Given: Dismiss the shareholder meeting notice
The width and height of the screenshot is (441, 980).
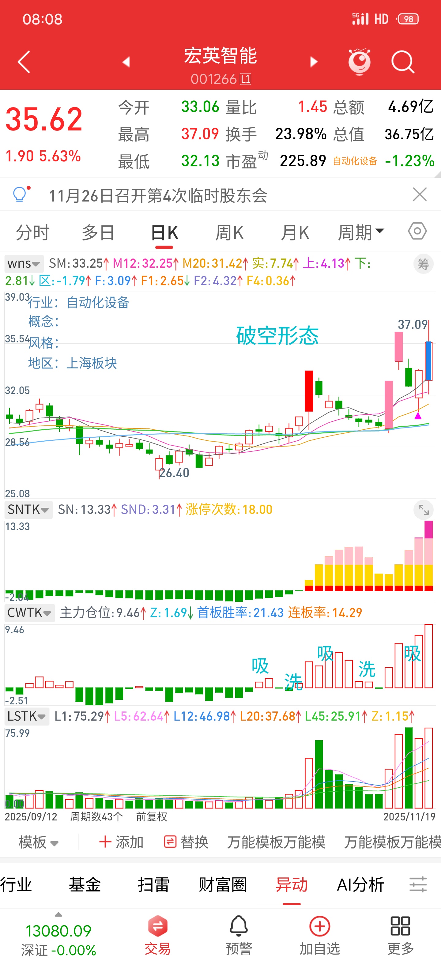Looking at the screenshot, I should coord(419,194).
